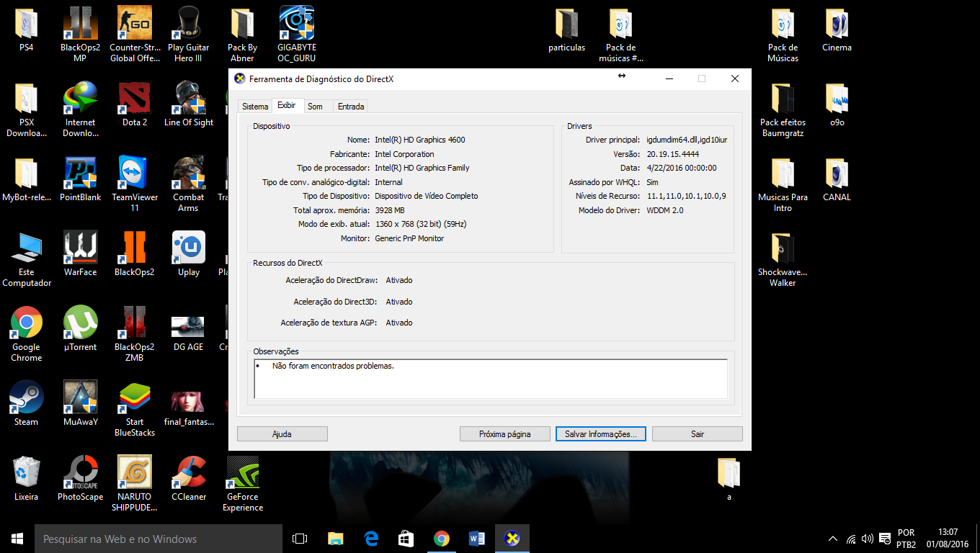
Task: Open the PSX Download folder
Action: (27, 109)
